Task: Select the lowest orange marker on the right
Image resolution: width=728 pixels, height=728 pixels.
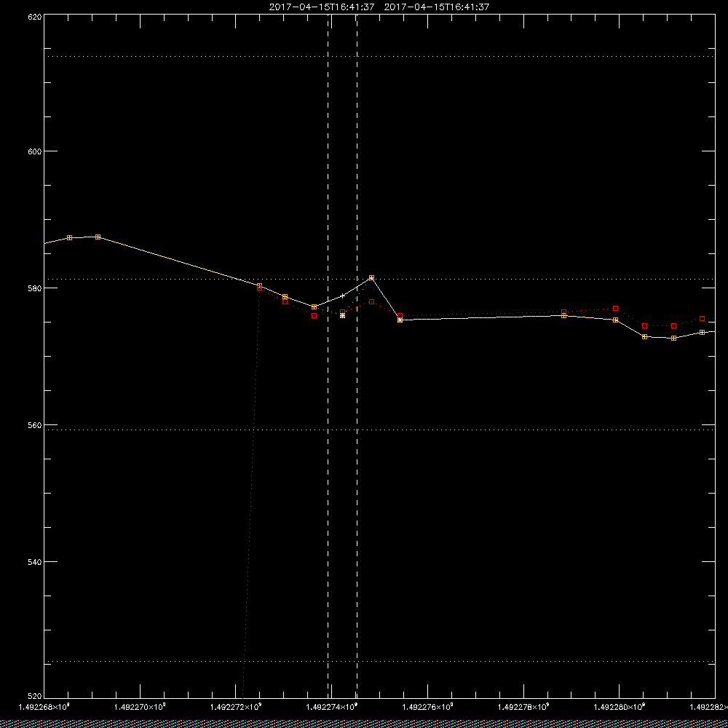Action: [x=673, y=338]
